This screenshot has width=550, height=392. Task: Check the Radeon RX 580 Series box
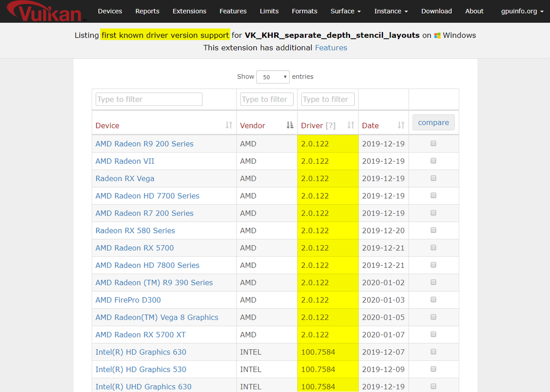tap(434, 230)
